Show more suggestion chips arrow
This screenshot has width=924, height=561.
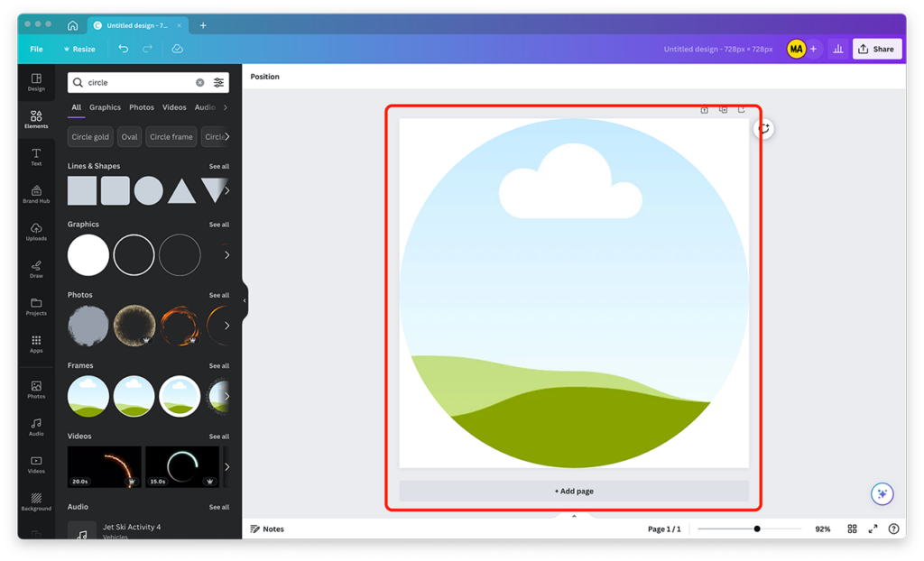pyautogui.click(x=226, y=137)
